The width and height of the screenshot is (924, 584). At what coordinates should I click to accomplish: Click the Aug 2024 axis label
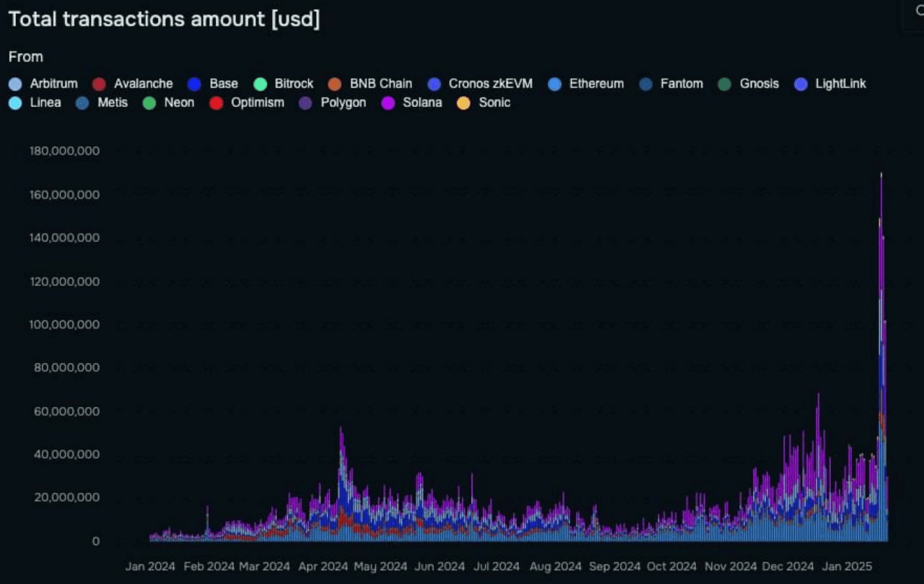pyautogui.click(x=555, y=567)
